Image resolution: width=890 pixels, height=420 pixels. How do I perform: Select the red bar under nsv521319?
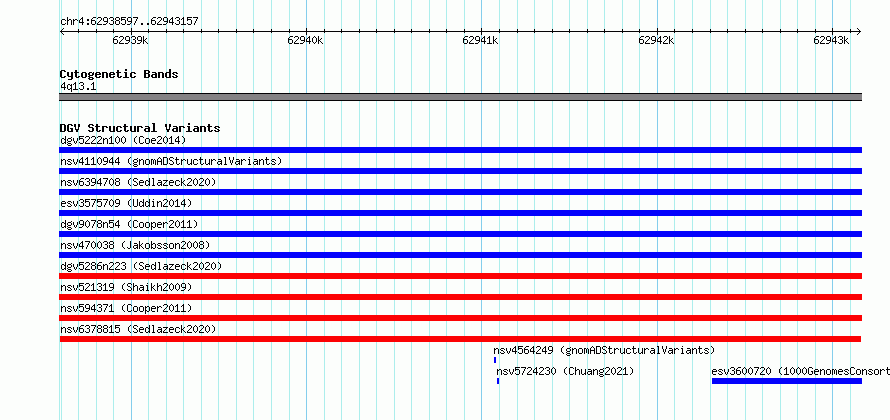[x=460, y=297]
